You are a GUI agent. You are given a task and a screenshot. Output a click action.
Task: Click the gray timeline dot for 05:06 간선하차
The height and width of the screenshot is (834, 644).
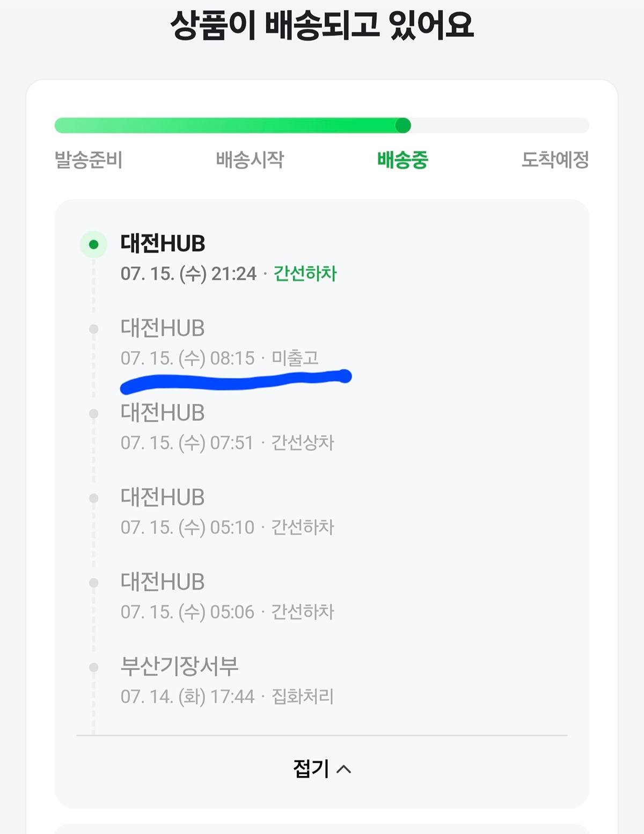pos(93,583)
